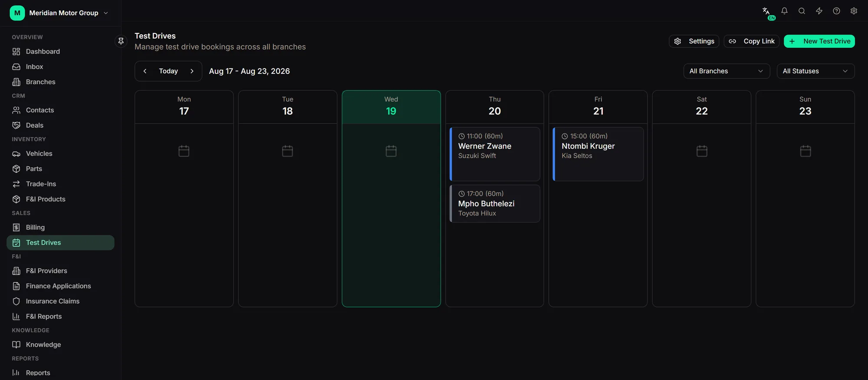The image size is (868, 380).
Task: Click the Billing receipt icon
Action: (x=16, y=228)
